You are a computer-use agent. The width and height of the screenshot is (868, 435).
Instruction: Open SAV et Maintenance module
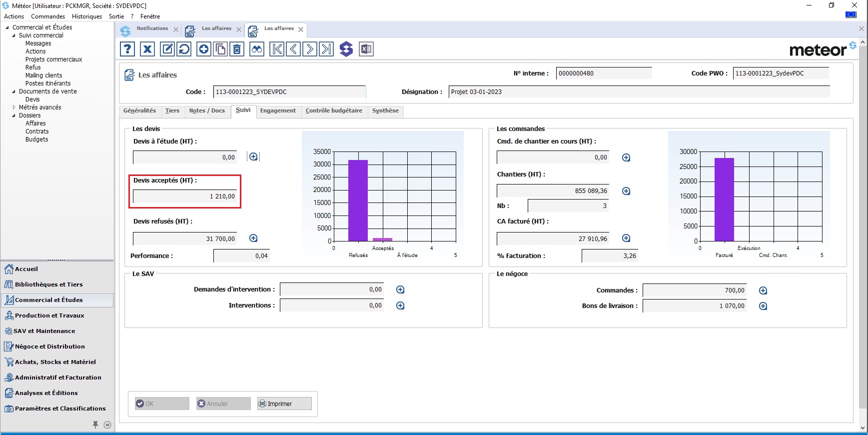click(57, 331)
